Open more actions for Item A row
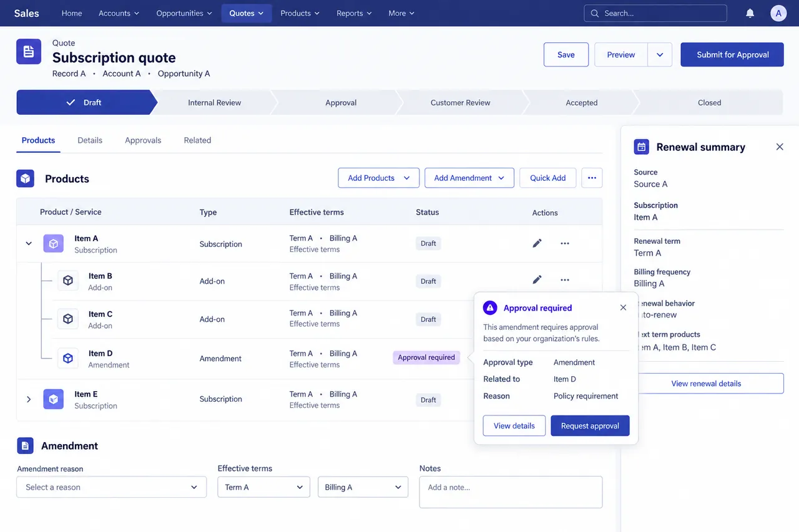 pyautogui.click(x=565, y=243)
